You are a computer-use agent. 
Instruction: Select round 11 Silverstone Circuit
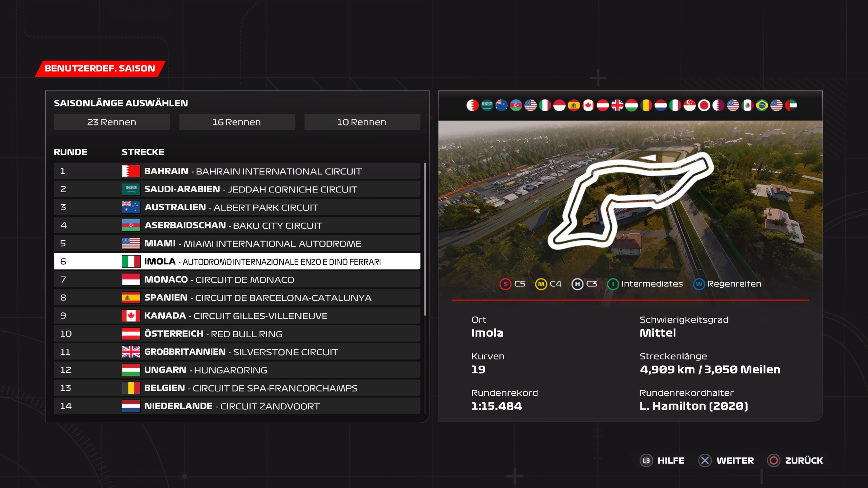237,352
